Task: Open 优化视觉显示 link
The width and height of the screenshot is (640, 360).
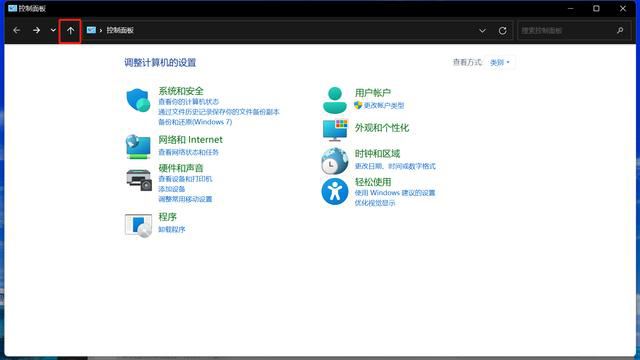Action: click(x=375, y=203)
